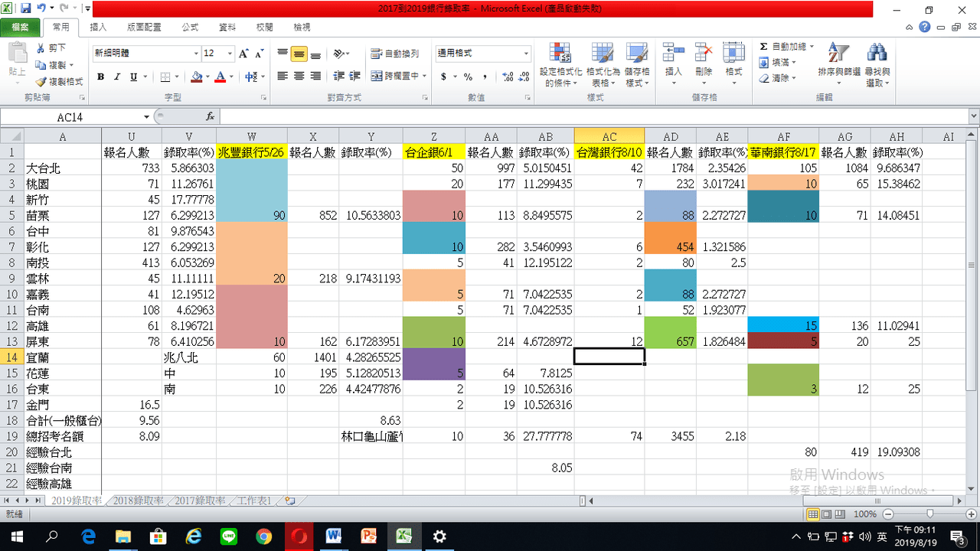The width and height of the screenshot is (980, 551).
Task: Switch to the 版面配置 (Page Layout) tab
Action: click(x=144, y=27)
